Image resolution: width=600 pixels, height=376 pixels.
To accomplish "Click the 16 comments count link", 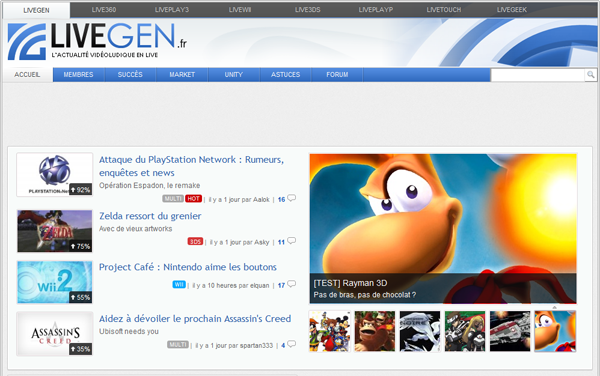I will click(x=281, y=199).
